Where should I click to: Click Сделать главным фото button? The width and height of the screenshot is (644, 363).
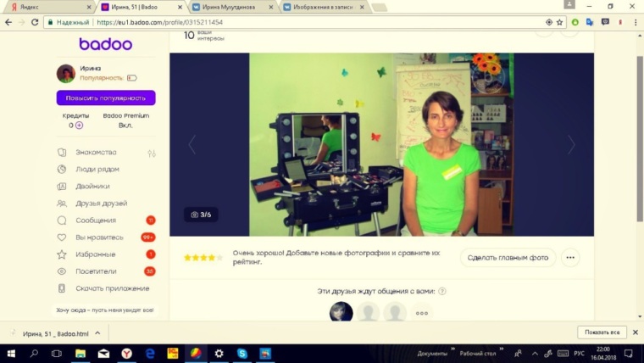pos(508,258)
